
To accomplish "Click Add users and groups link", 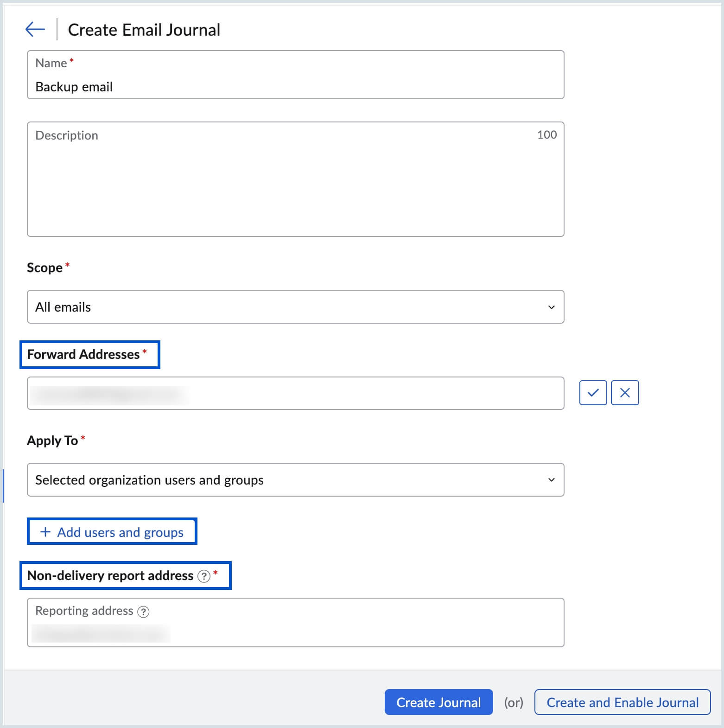I will [112, 532].
